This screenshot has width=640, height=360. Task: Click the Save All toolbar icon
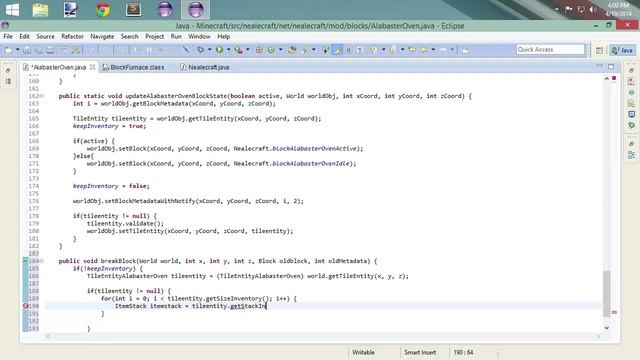38,50
